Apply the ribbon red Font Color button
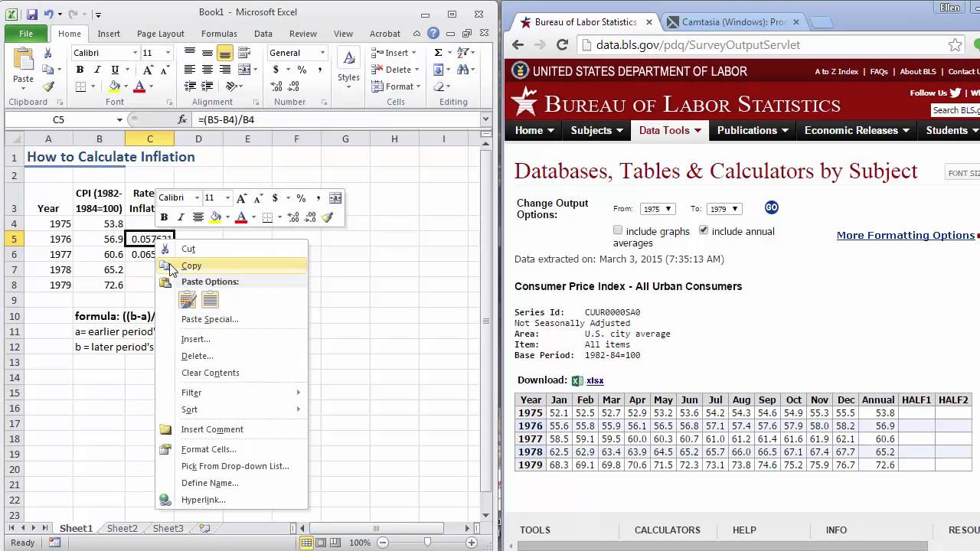The image size is (980, 551). [x=139, y=86]
